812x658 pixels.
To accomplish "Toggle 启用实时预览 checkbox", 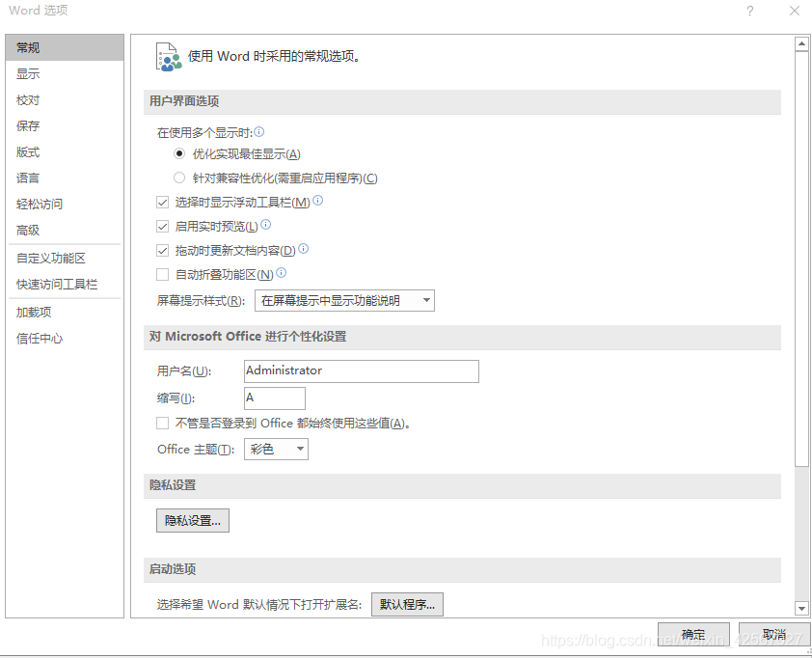I will pyautogui.click(x=163, y=227).
